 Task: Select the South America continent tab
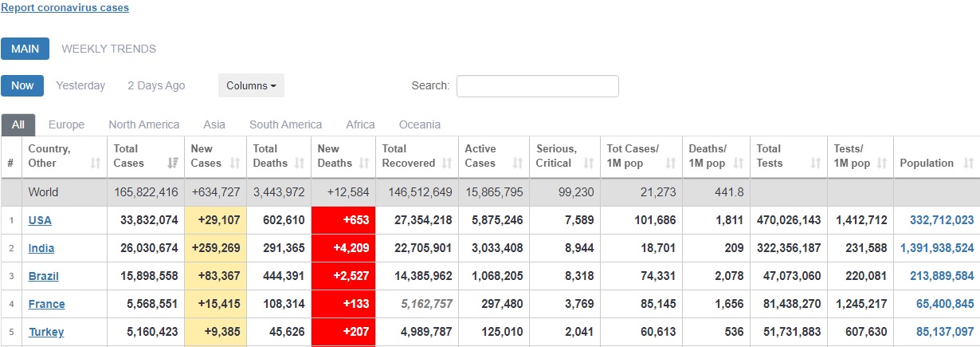[285, 124]
